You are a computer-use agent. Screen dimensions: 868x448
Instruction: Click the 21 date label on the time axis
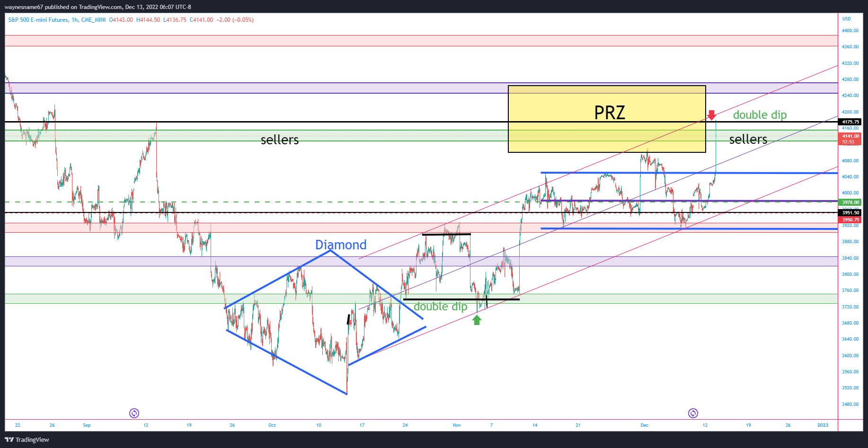578,425
